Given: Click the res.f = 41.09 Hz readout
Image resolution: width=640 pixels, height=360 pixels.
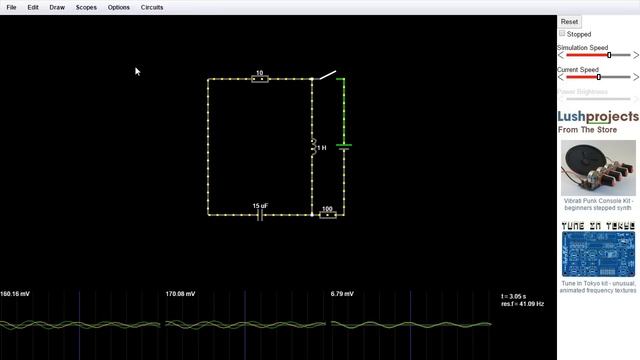Looking at the screenshot, I should pyautogui.click(x=522, y=304).
